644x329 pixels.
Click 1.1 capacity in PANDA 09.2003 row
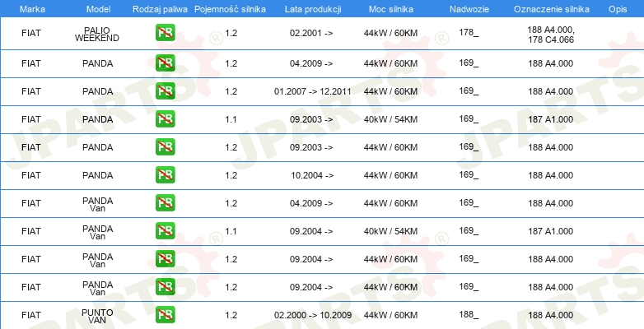(x=231, y=119)
